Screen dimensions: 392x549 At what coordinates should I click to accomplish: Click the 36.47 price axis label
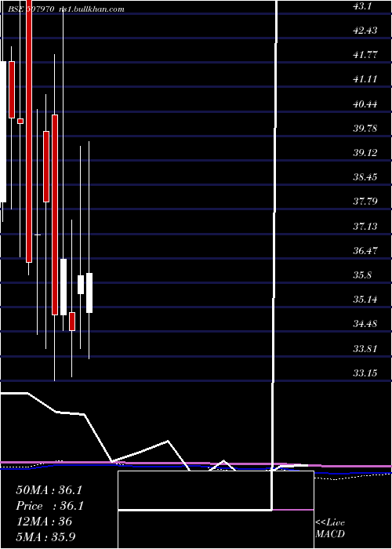point(365,251)
